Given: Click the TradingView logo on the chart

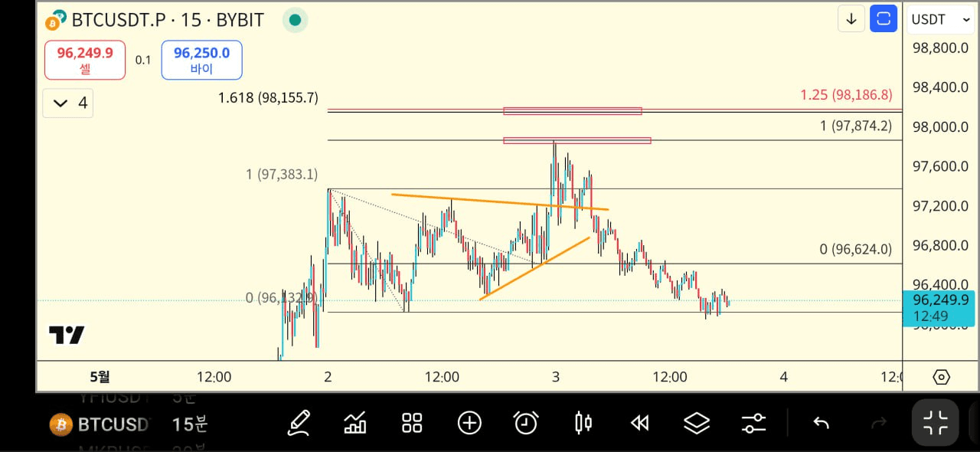Looking at the screenshot, I should [x=67, y=336].
